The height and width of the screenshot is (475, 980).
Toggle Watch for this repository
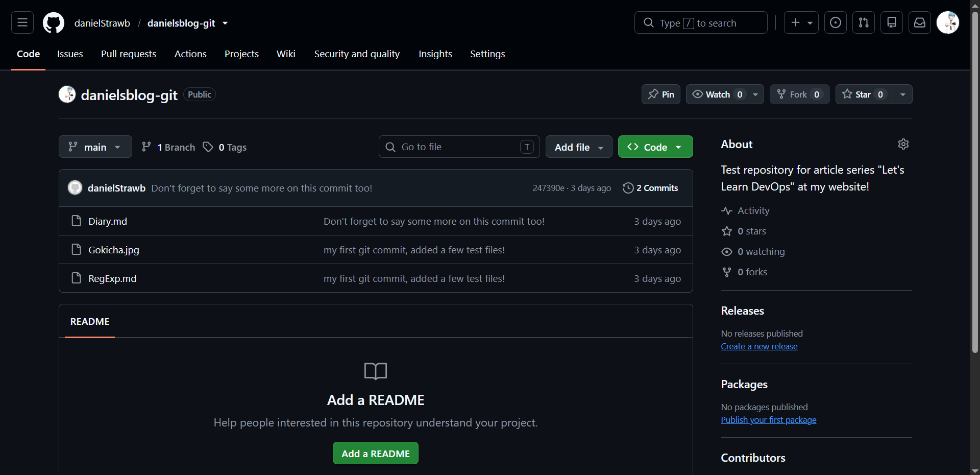[717, 94]
